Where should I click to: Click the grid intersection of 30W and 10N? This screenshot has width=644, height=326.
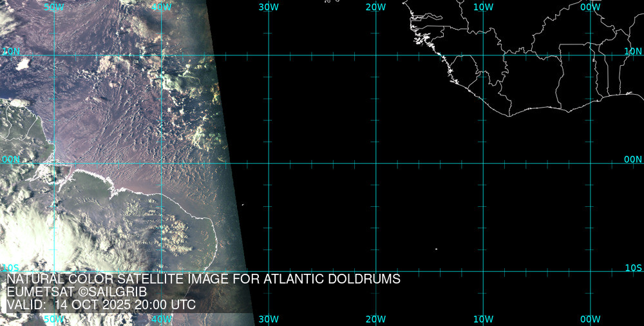click(x=269, y=55)
